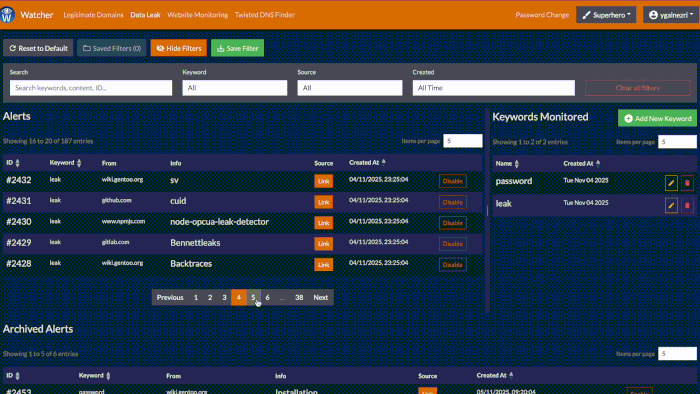Change Alerts items per page field
700x394 pixels.
(462, 141)
